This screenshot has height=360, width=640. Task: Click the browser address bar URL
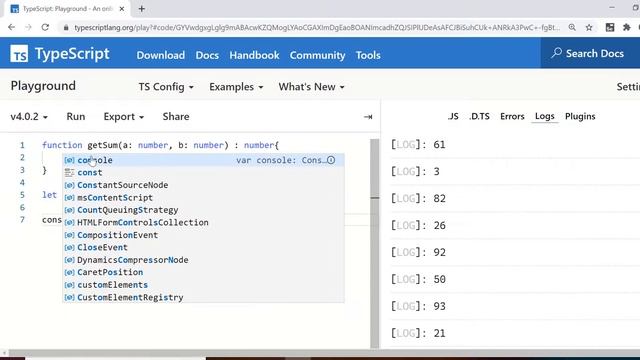click(x=317, y=27)
